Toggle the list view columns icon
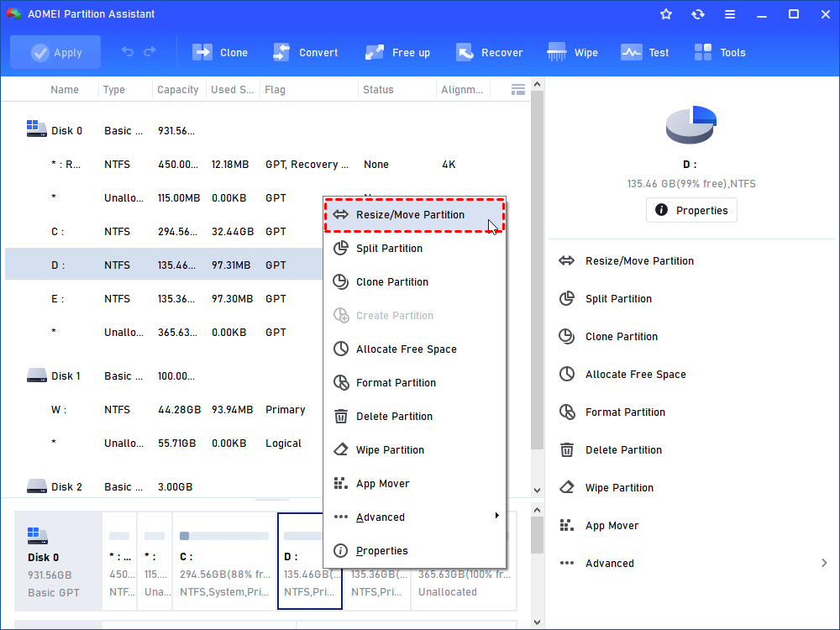The width and height of the screenshot is (840, 630). tap(518, 90)
